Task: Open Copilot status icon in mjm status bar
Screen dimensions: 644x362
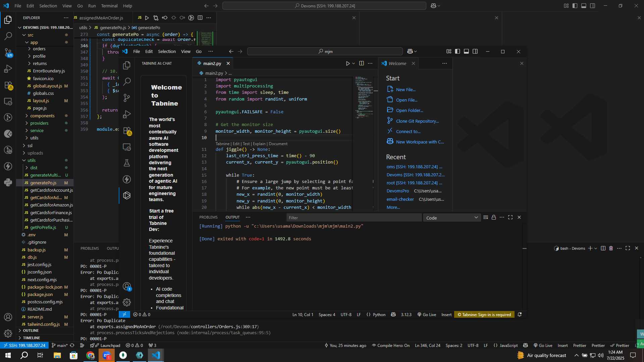Action: coord(393,315)
